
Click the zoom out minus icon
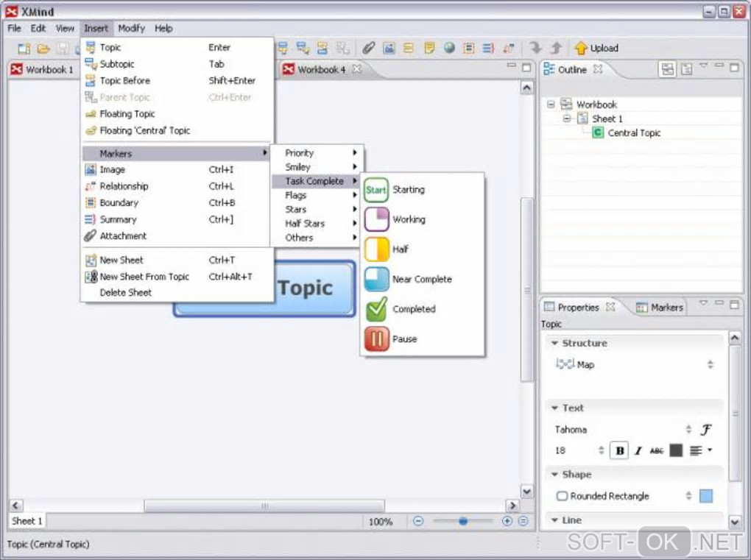[418, 521]
